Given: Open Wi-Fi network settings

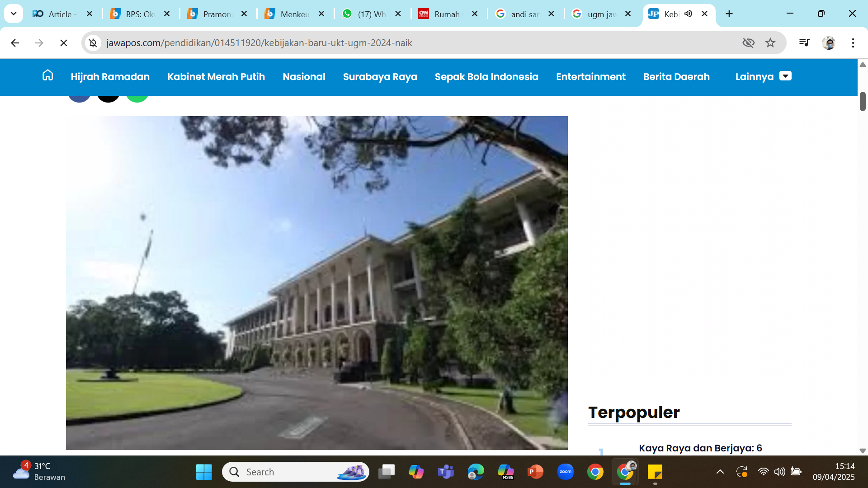Looking at the screenshot, I should 763,472.
